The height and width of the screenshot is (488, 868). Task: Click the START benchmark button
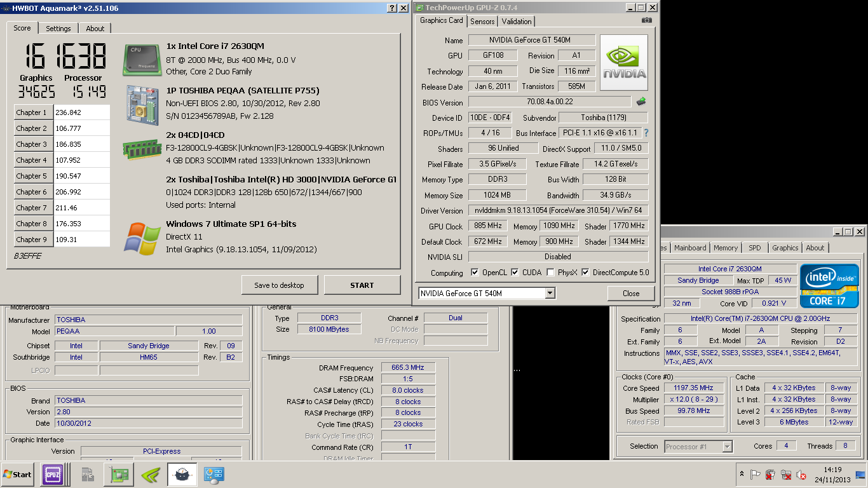coord(362,285)
